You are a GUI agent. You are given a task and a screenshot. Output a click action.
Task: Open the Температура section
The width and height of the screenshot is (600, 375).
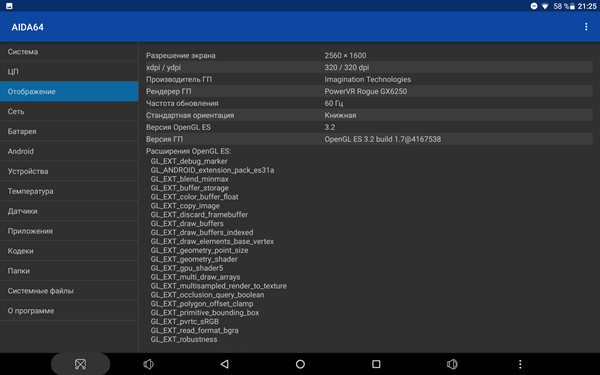point(69,191)
